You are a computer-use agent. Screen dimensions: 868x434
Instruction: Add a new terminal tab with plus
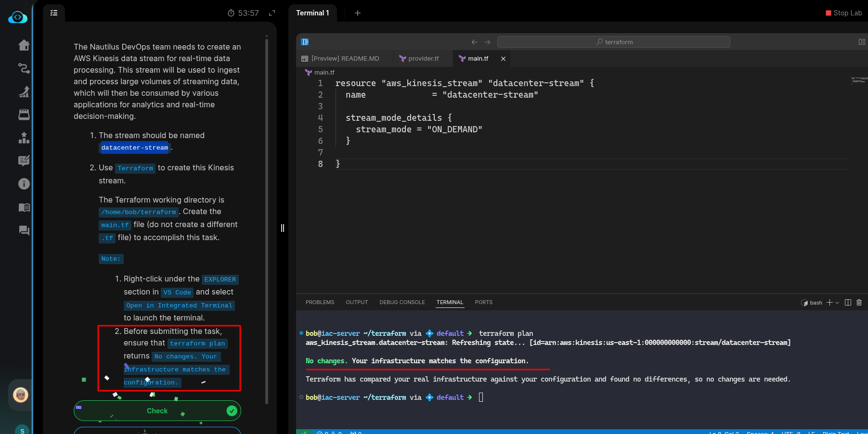(x=357, y=13)
